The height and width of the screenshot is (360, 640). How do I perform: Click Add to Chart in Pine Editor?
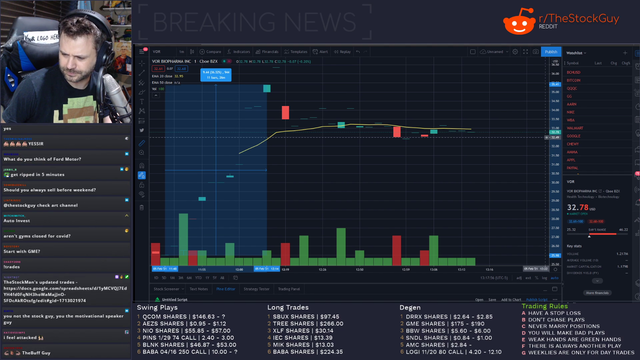[x=511, y=300]
